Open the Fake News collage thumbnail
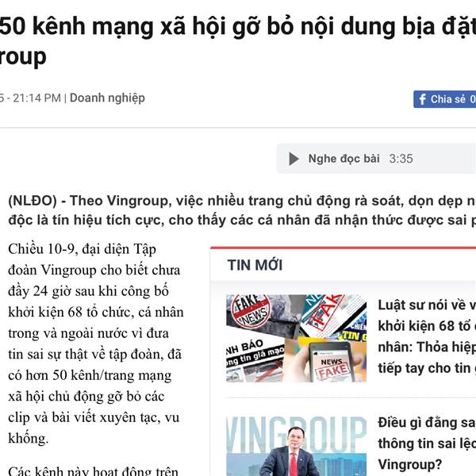 [296, 338]
